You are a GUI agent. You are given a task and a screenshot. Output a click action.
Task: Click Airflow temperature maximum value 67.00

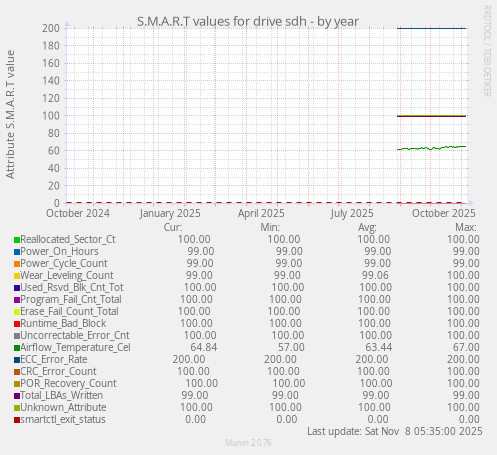pyautogui.click(x=466, y=348)
